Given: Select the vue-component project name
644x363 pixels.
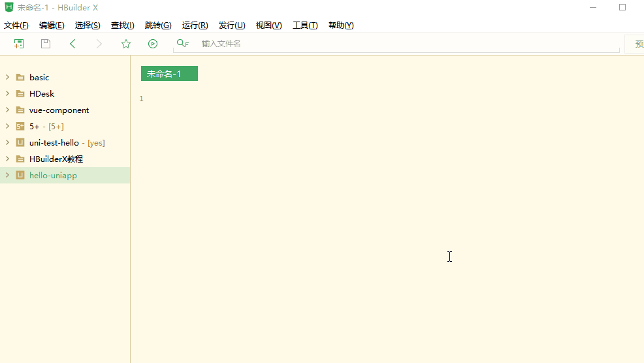Looking at the screenshot, I should coord(59,110).
